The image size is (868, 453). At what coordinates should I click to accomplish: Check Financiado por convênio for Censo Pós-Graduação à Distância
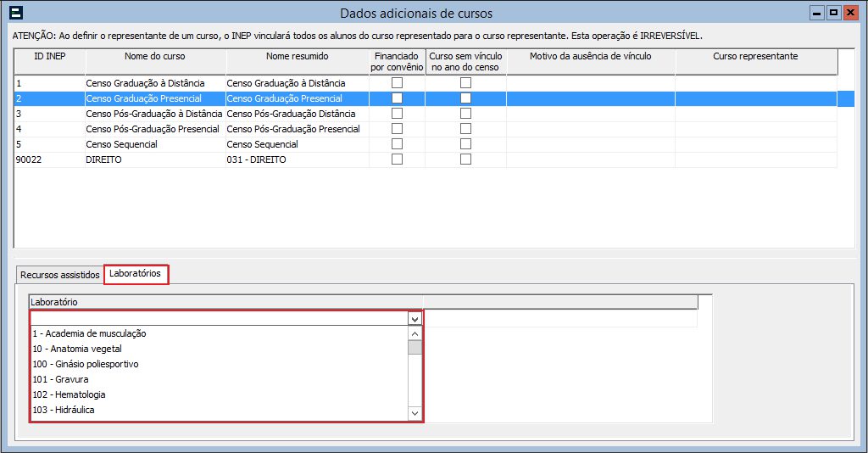pos(397,114)
